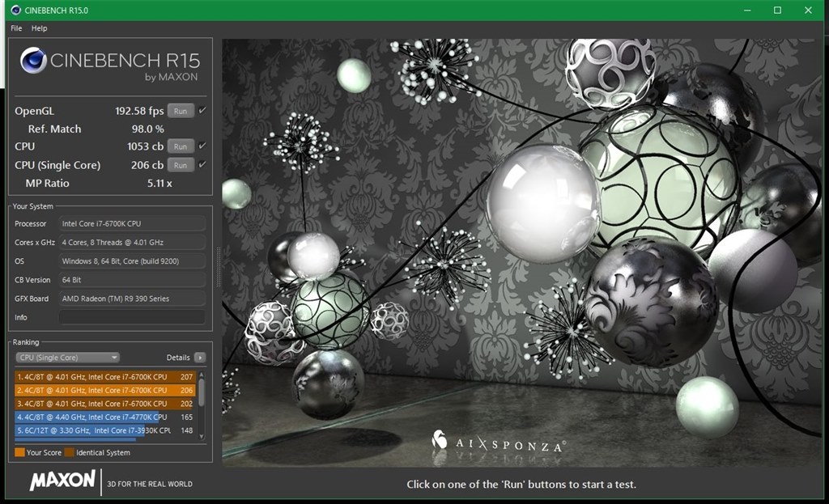Screen dimensions: 829x504
Task: Click the CPU score 1053 cb
Action: point(146,146)
